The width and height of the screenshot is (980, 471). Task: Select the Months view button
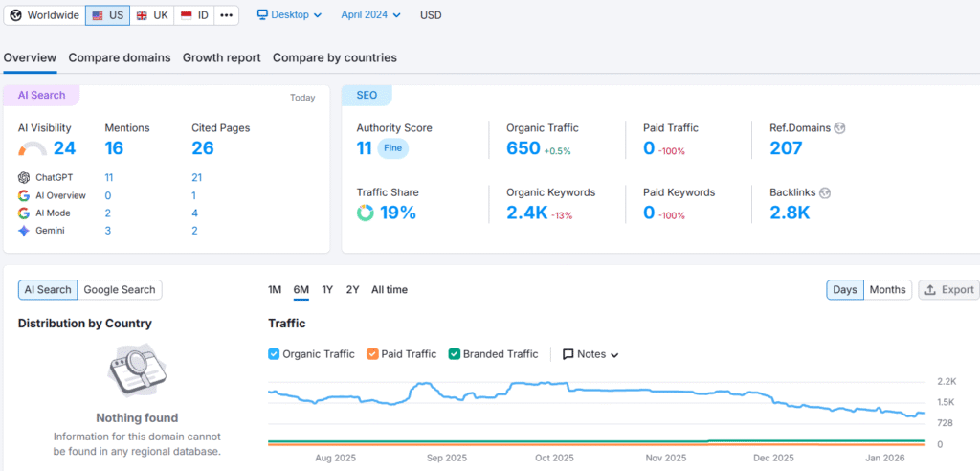(887, 290)
